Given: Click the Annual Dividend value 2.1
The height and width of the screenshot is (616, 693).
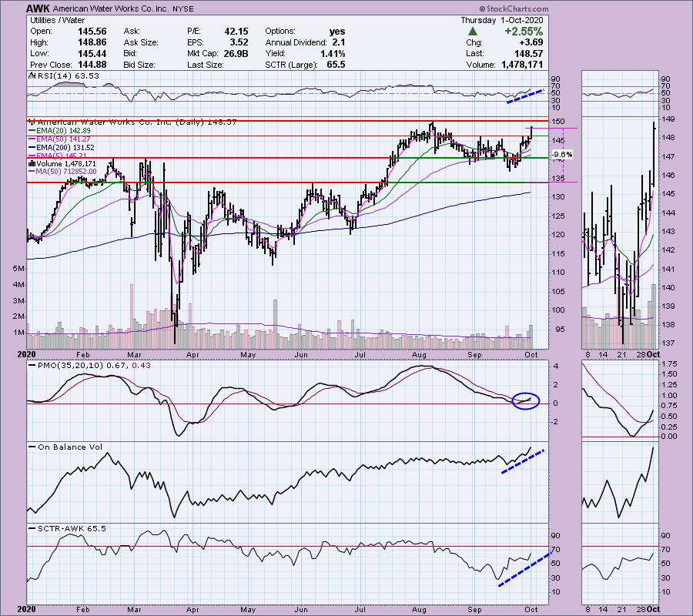Looking at the screenshot, I should (338, 42).
